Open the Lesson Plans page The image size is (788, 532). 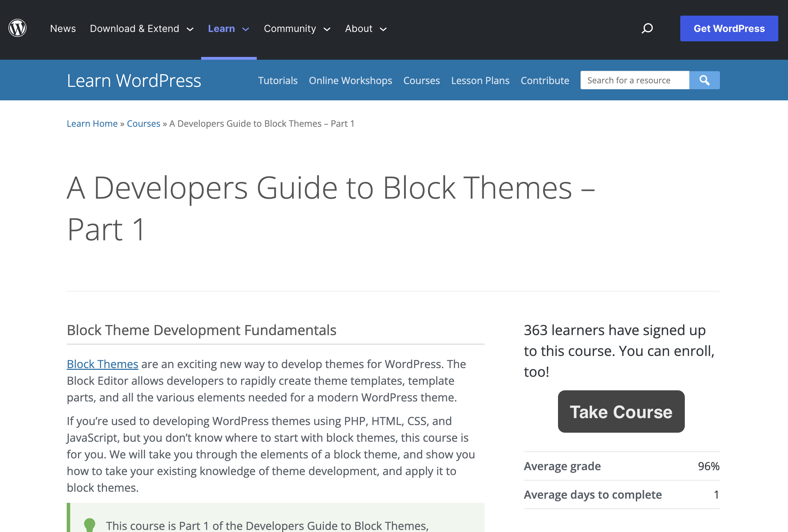tap(480, 80)
